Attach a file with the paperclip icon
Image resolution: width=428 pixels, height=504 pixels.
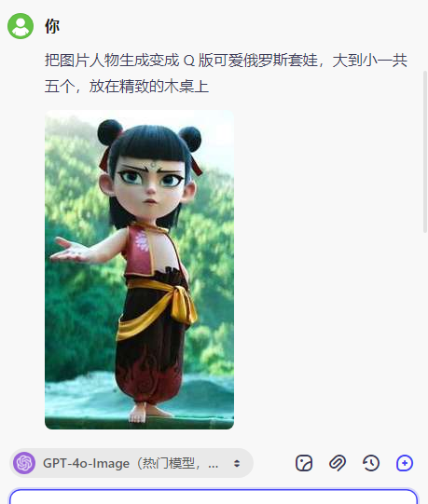coord(338,463)
